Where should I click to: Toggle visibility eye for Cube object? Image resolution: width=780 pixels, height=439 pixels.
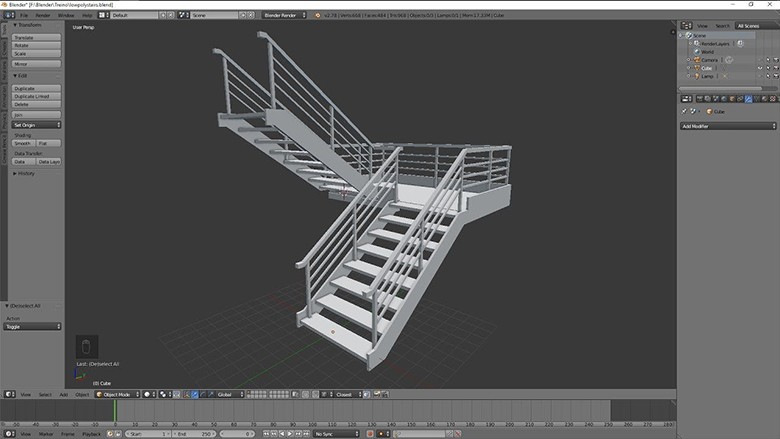point(760,68)
